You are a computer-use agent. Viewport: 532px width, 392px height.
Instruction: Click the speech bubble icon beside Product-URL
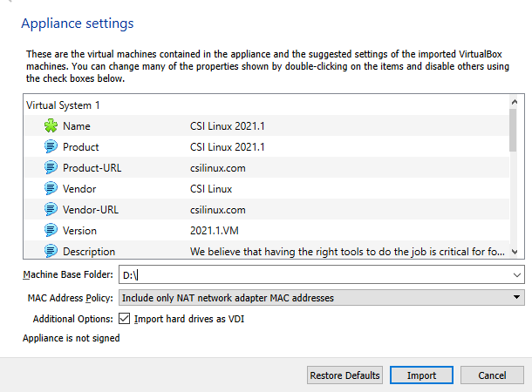point(51,168)
